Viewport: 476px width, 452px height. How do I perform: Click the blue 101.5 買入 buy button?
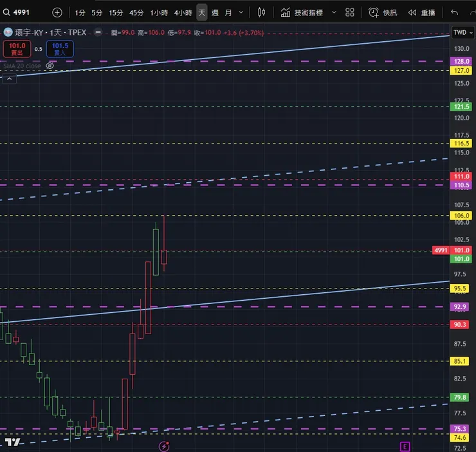point(60,49)
